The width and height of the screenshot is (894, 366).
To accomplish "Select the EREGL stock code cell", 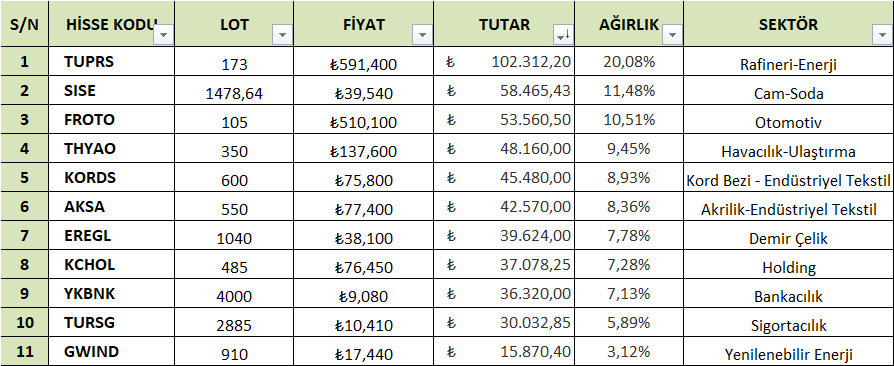I will (112, 236).
